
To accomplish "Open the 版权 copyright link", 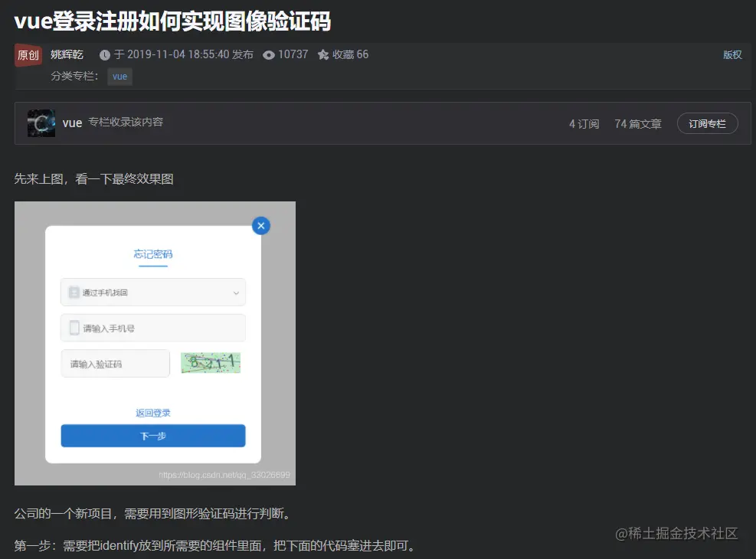I will [732, 55].
